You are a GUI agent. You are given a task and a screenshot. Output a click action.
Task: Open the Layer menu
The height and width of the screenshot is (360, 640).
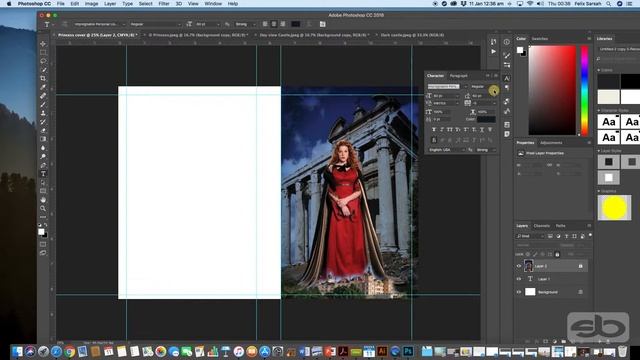click(x=110, y=4)
